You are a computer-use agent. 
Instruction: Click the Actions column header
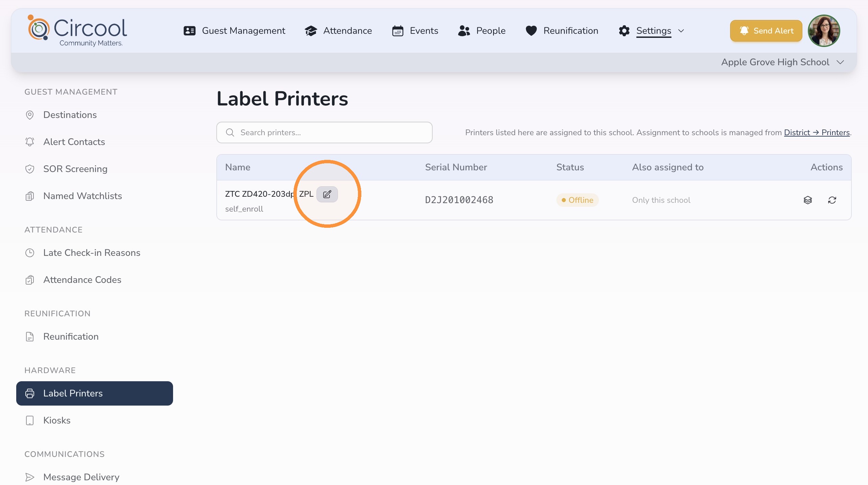point(826,167)
